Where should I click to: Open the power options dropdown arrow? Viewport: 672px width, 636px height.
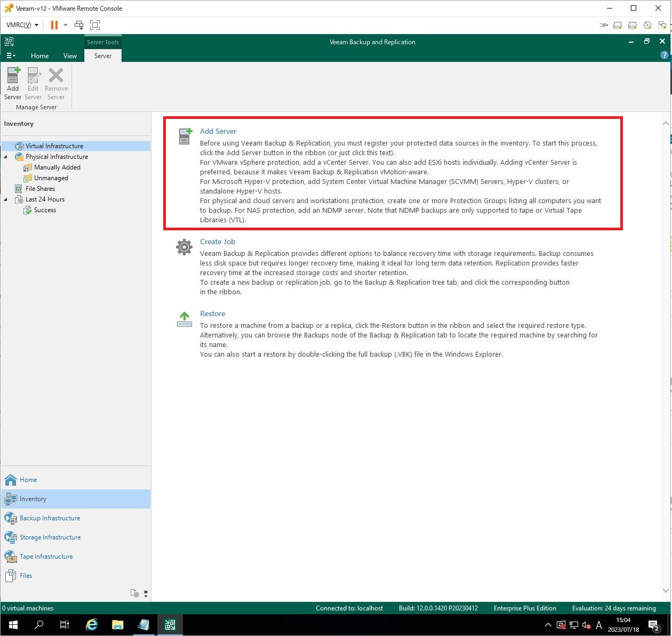click(x=66, y=25)
